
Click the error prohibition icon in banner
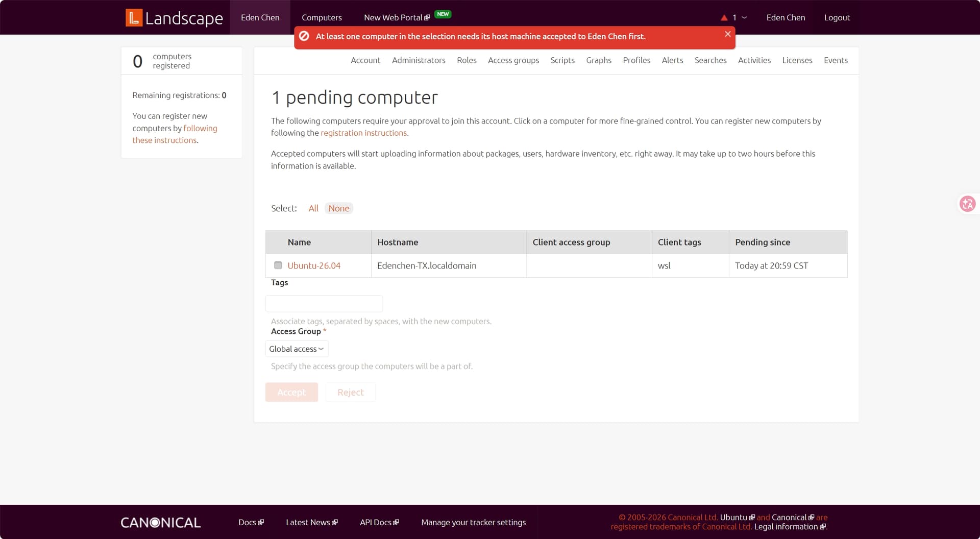[x=304, y=36]
